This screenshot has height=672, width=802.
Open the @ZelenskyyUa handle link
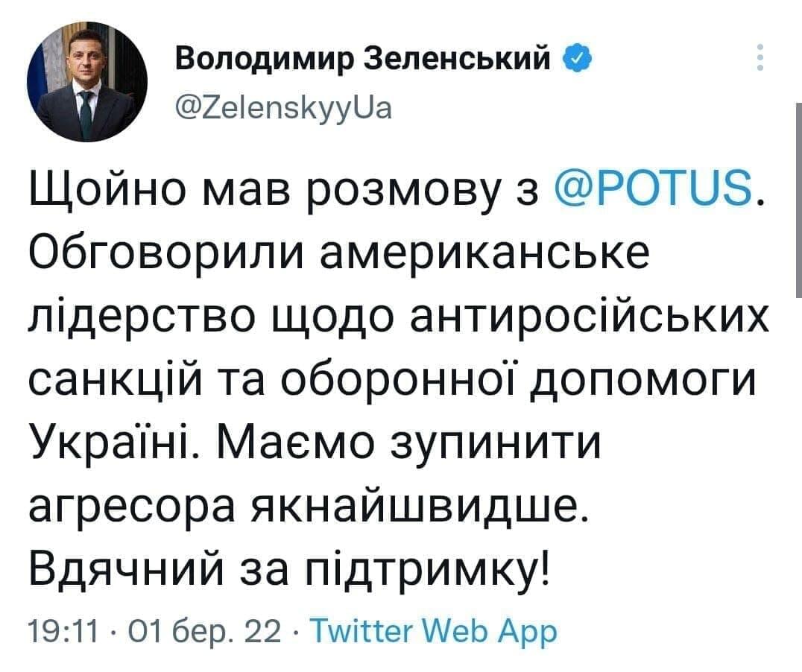(x=283, y=109)
